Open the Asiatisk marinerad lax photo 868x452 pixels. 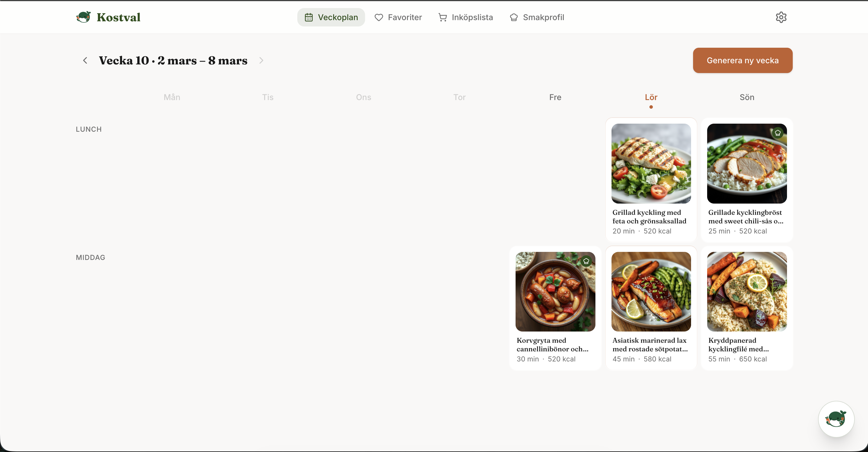[651, 292]
